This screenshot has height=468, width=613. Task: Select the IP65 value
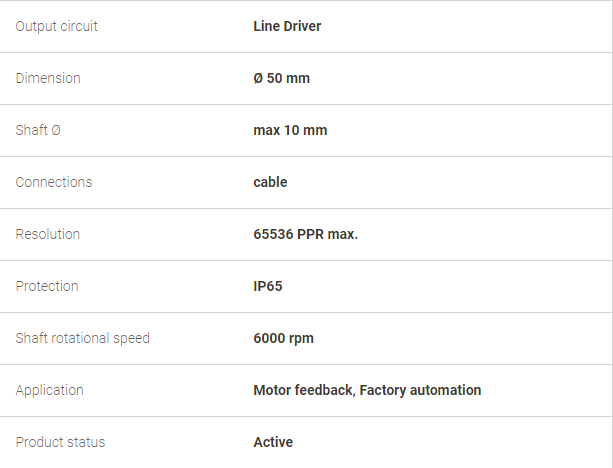(x=268, y=286)
